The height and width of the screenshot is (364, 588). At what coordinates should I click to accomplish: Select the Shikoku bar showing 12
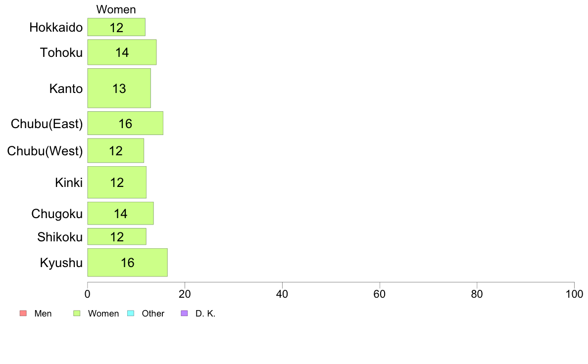117,236
